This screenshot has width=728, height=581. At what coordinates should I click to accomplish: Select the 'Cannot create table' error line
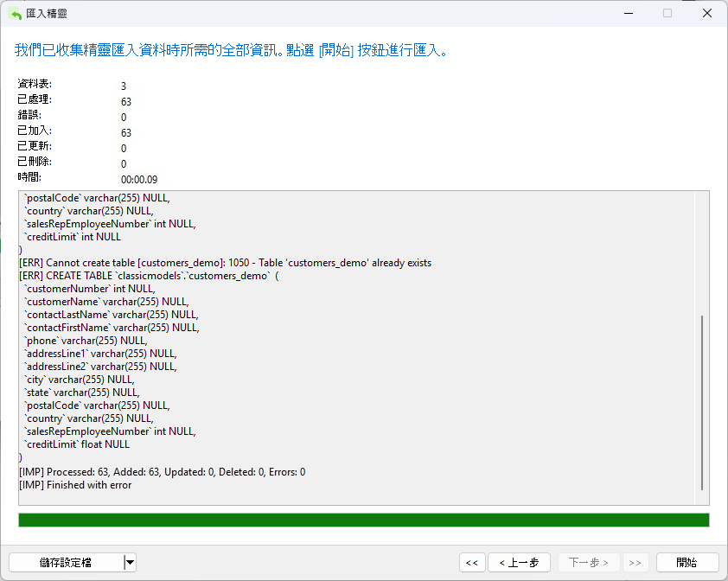coord(225,263)
